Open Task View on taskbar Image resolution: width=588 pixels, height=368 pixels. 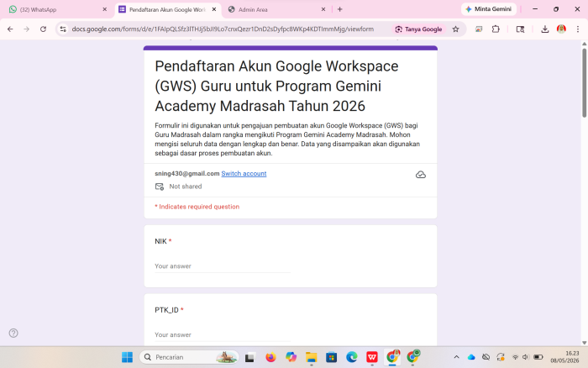249,357
